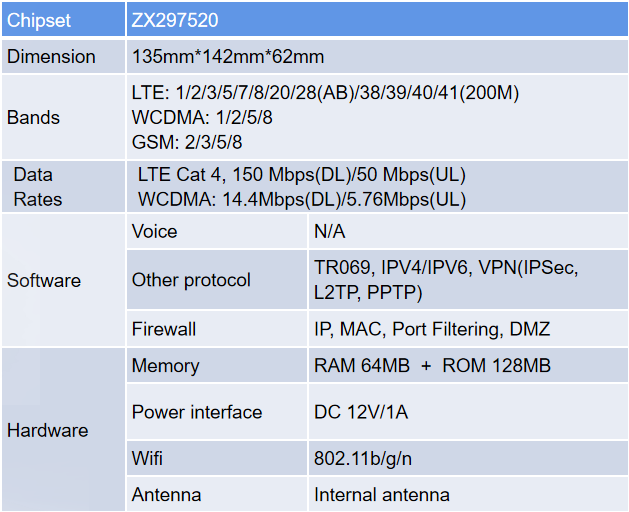Click the WCDMA: 1/2/5/8 bands line
This screenshot has width=629, height=512.
click(202, 118)
